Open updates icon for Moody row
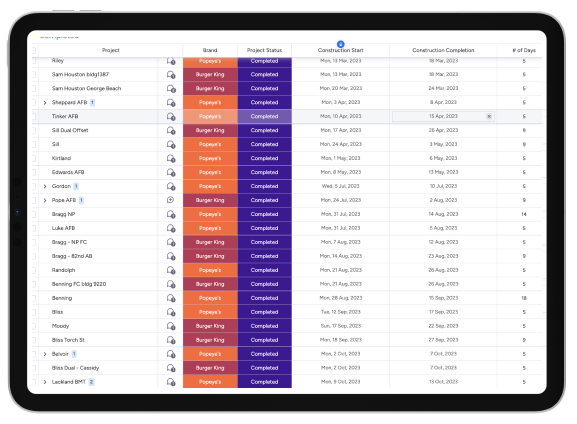This screenshot has width=577, height=424. click(x=171, y=326)
